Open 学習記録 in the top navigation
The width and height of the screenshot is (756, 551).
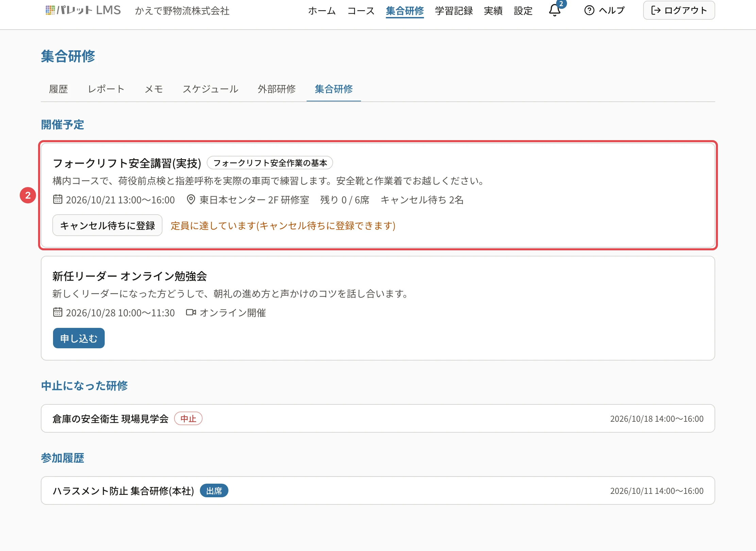point(454,11)
